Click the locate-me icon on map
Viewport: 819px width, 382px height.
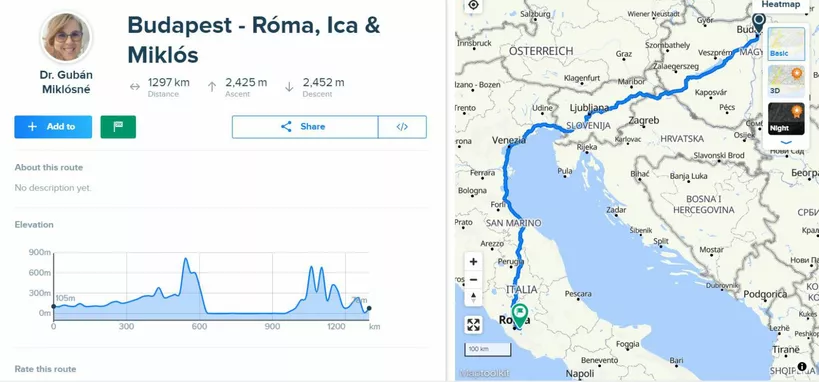pos(473,5)
